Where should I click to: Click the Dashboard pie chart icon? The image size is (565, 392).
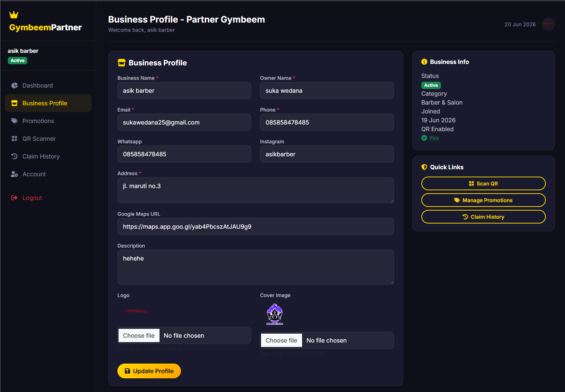click(14, 85)
